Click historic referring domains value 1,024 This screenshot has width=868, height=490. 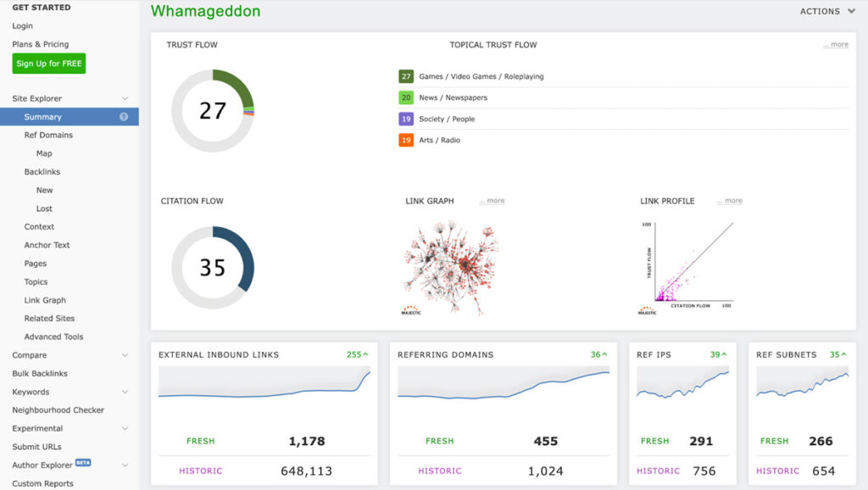click(546, 471)
